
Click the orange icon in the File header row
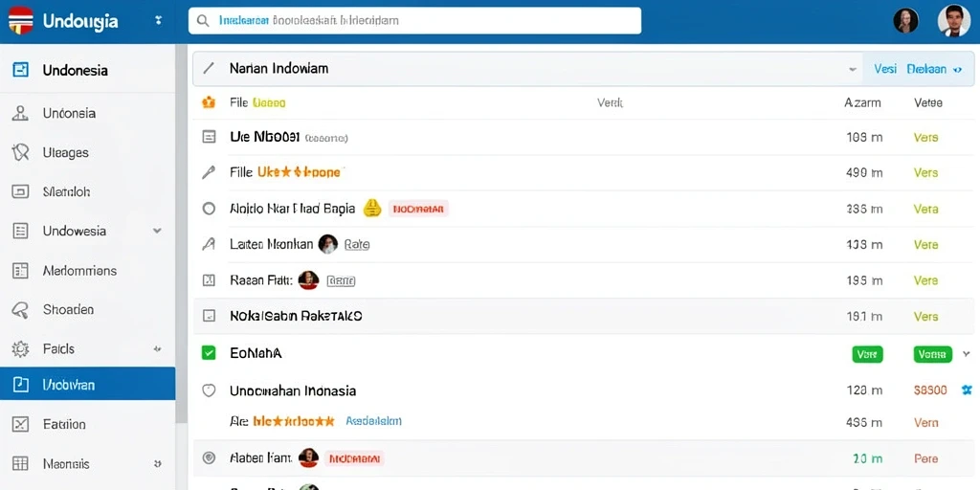tap(209, 102)
